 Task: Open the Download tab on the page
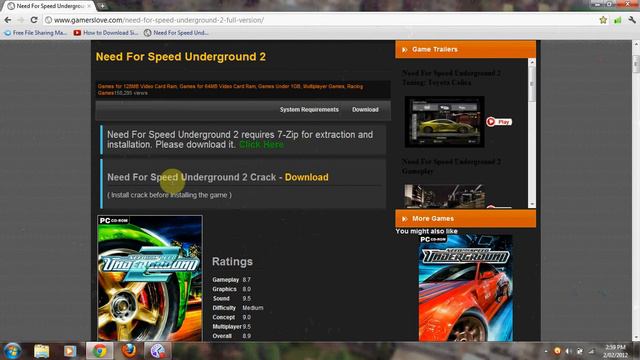coord(365,109)
